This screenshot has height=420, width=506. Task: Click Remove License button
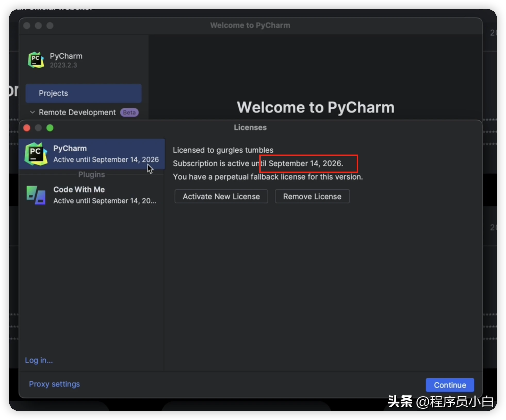(312, 197)
